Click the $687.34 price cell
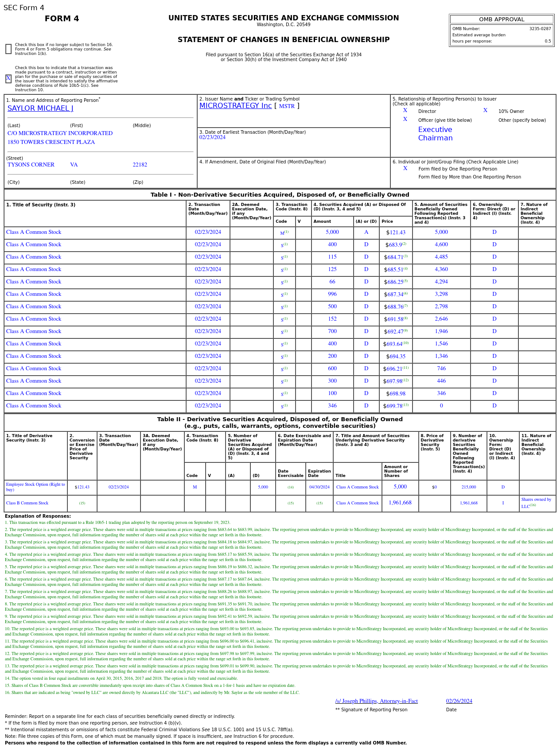Image resolution: width=560 pixels, height=756 pixels. (x=396, y=295)
